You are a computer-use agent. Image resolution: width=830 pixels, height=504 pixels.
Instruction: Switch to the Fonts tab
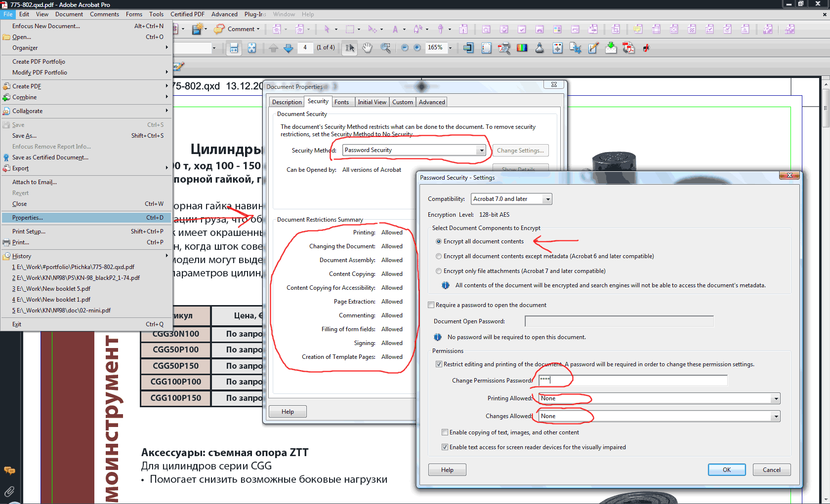click(341, 102)
